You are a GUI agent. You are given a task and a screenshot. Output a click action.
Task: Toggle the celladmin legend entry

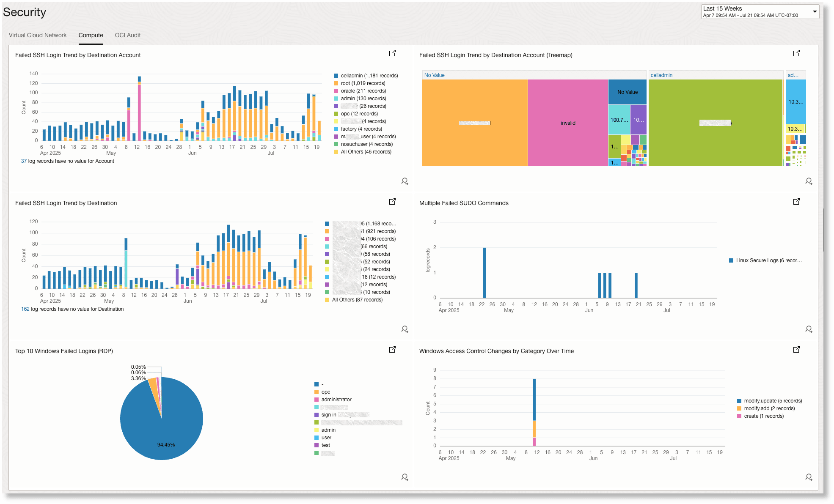[369, 75]
